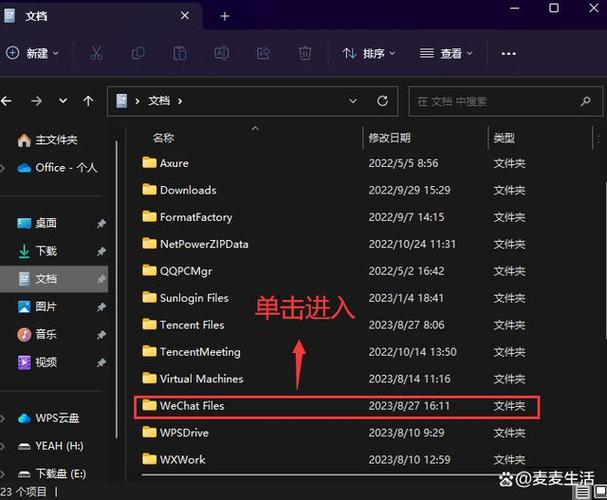The height and width of the screenshot is (500, 607).
Task: Open Office - 个人 OneDrive entry
Action: [x=57, y=168]
